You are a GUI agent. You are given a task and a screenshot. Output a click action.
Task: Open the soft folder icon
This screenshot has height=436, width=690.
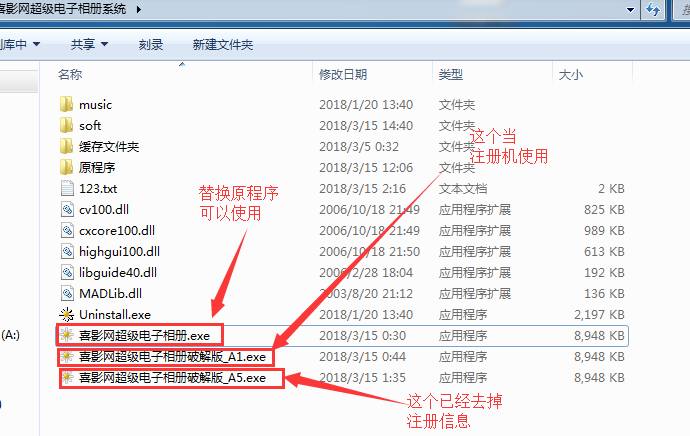[66, 125]
